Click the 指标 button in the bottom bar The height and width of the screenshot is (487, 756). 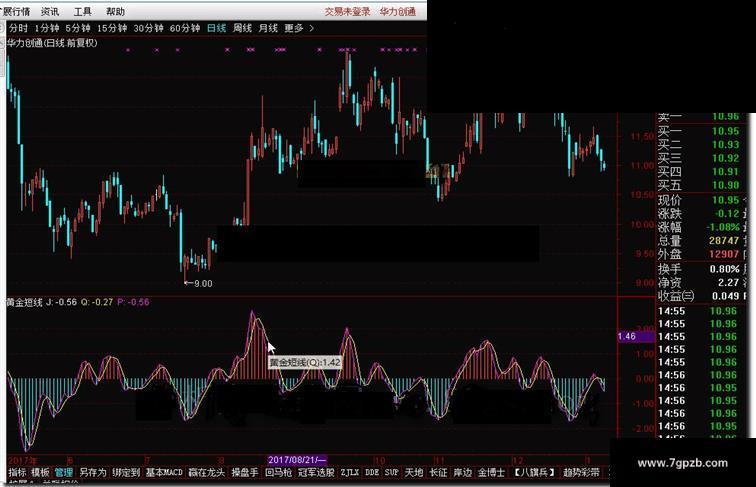click(17, 473)
